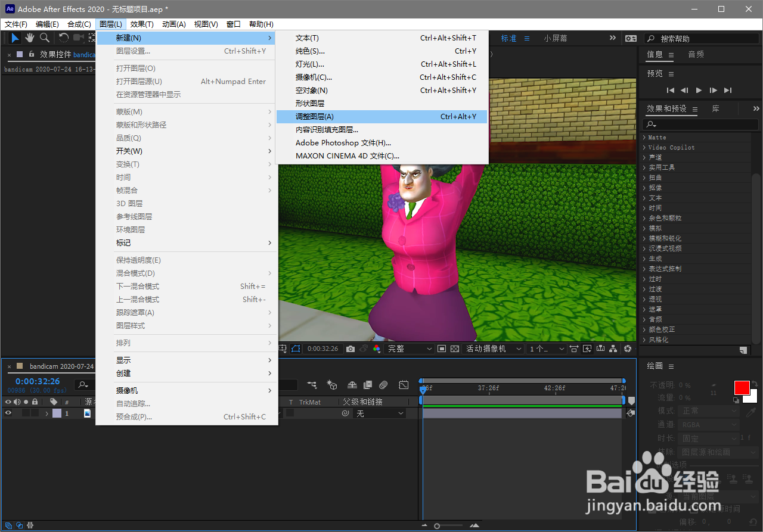Select the Zoom magnifier tool

coord(45,38)
